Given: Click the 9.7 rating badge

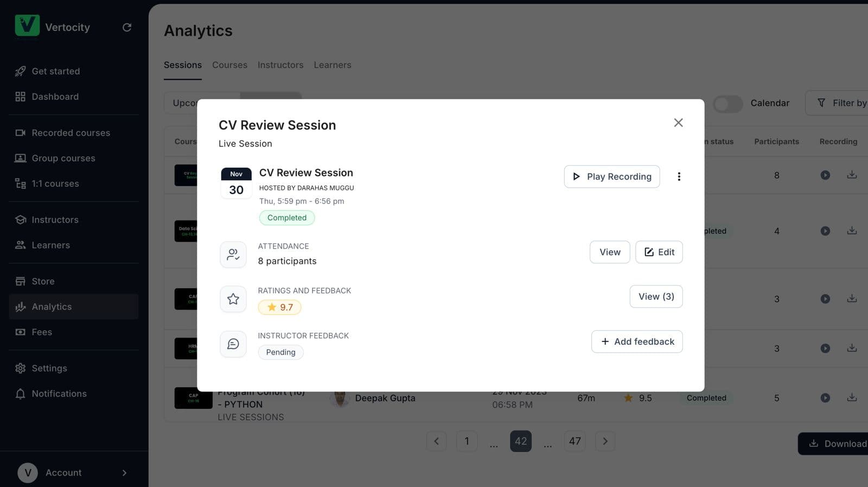Looking at the screenshot, I should (280, 307).
